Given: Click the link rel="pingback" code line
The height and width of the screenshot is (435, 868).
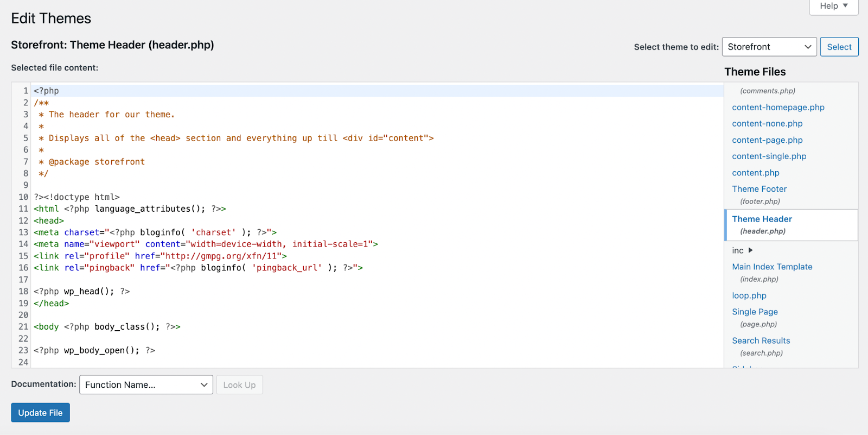Looking at the screenshot, I should [199, 268].
